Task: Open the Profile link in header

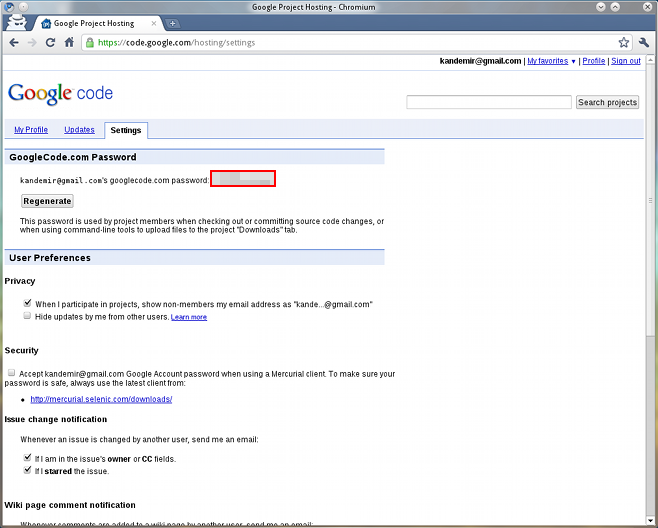Action: tap(594, 61)
